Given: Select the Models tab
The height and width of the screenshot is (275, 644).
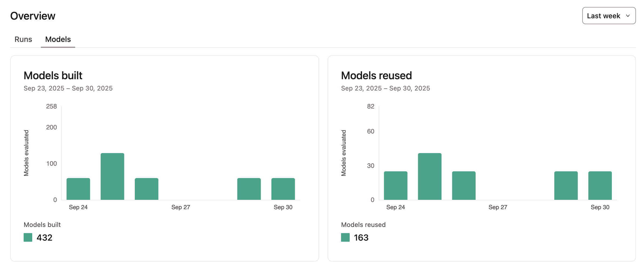Looking at the screenshot, I should pos(58,39).
